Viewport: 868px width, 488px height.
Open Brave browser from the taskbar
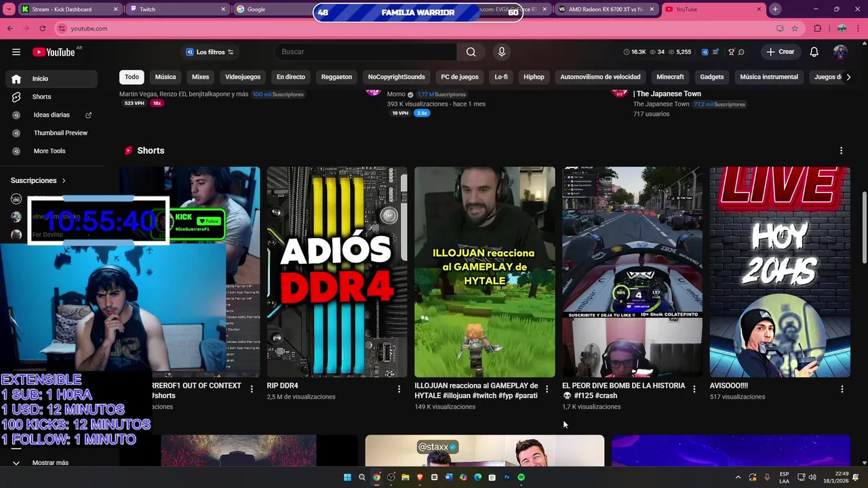tap(420, 477)
